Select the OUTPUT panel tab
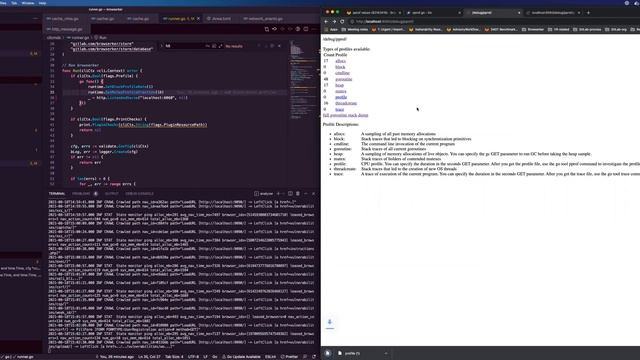Screen dimensions: 640x360 coord(111,193)
